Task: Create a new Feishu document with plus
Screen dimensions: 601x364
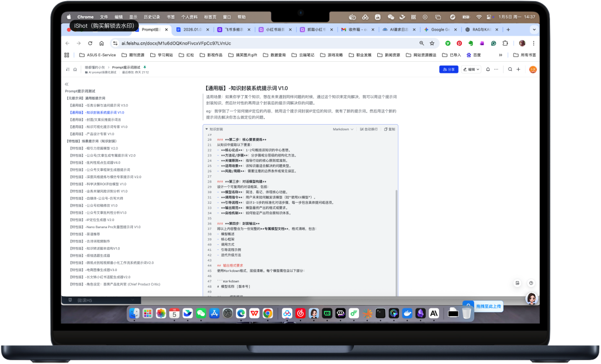Action: point(518,70)
